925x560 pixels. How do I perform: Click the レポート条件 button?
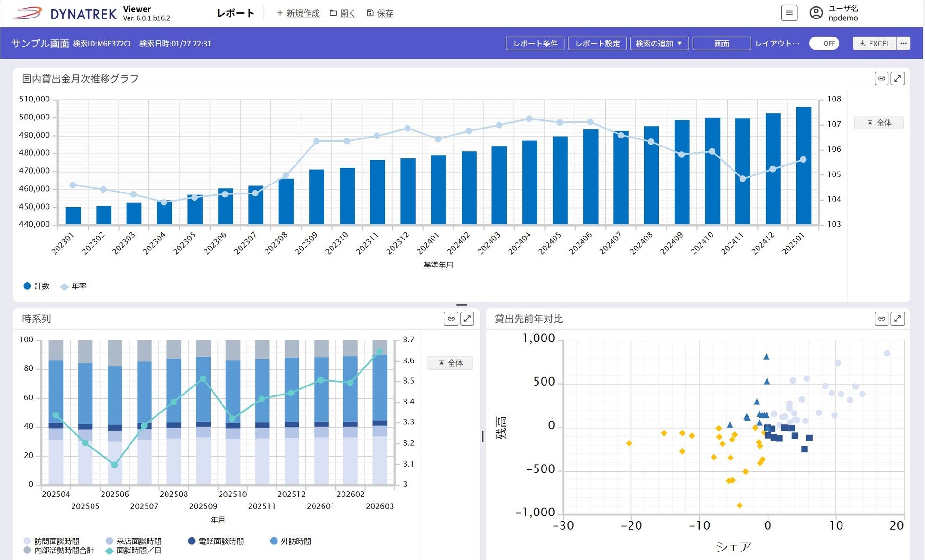pos(535,43)
